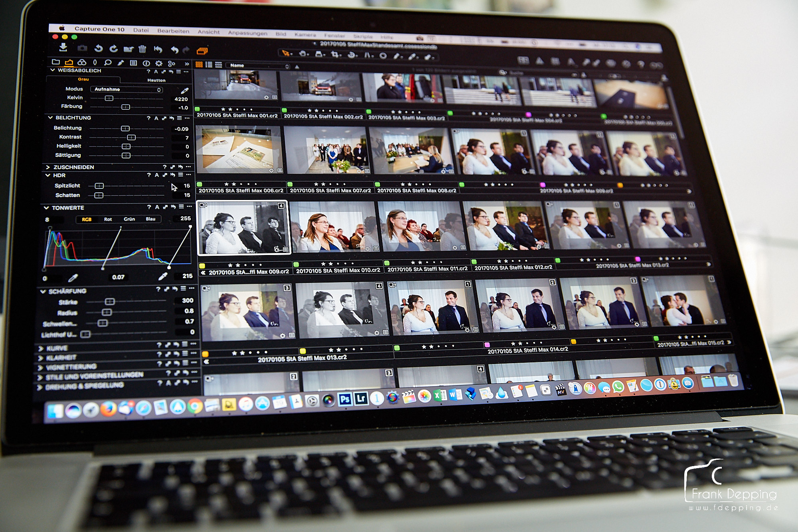Image resolution: width=798 pixels, height=532 pixels.
Task: Open the Name sort order dropdown
Action: click(258, 65)
